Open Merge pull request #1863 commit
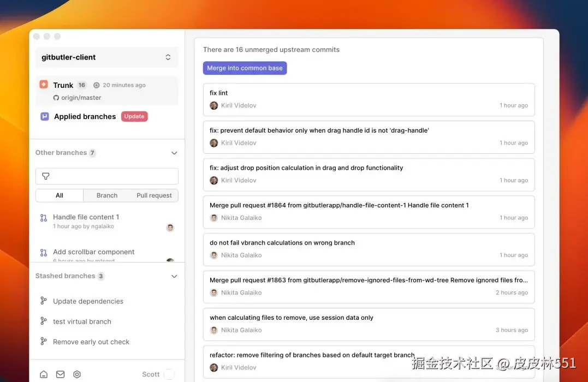The height and width of the screenshot is (382, 588). pyautogui.click(x=369, y=287)
